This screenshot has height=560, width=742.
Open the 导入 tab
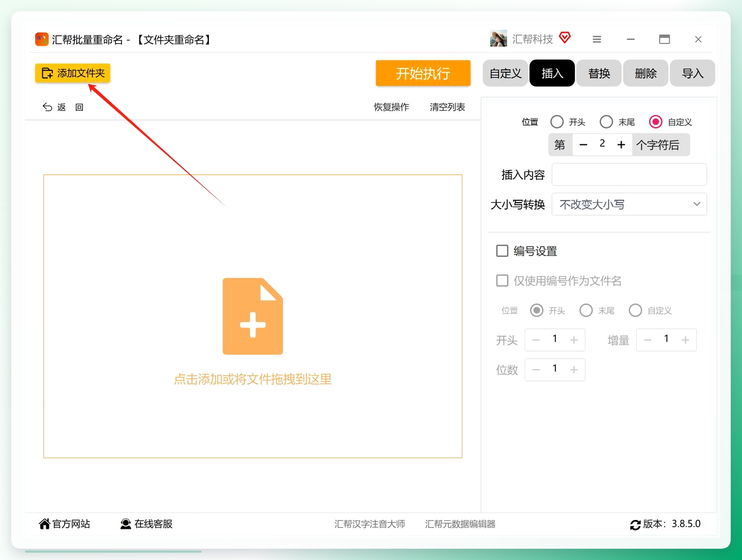pos(692,73)
